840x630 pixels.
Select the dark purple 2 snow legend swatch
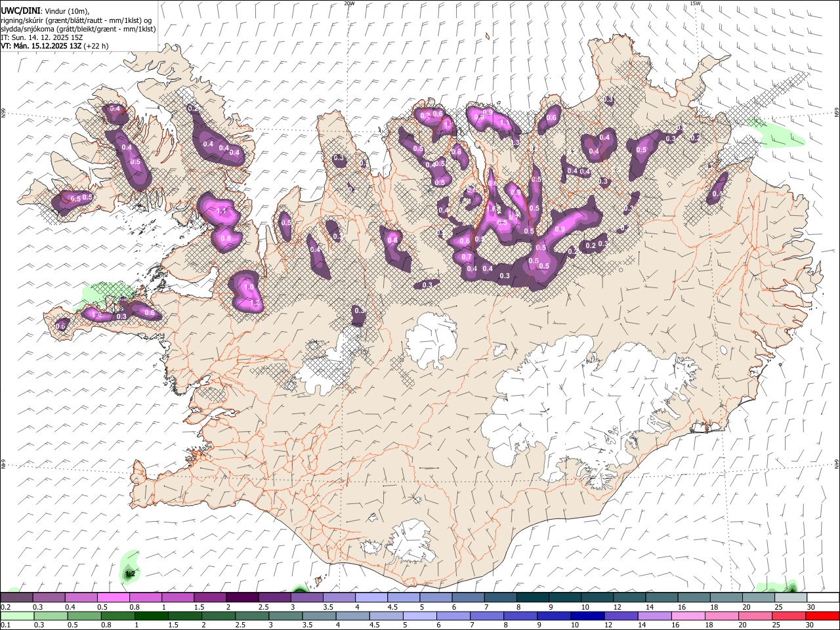tap(242, 598)
